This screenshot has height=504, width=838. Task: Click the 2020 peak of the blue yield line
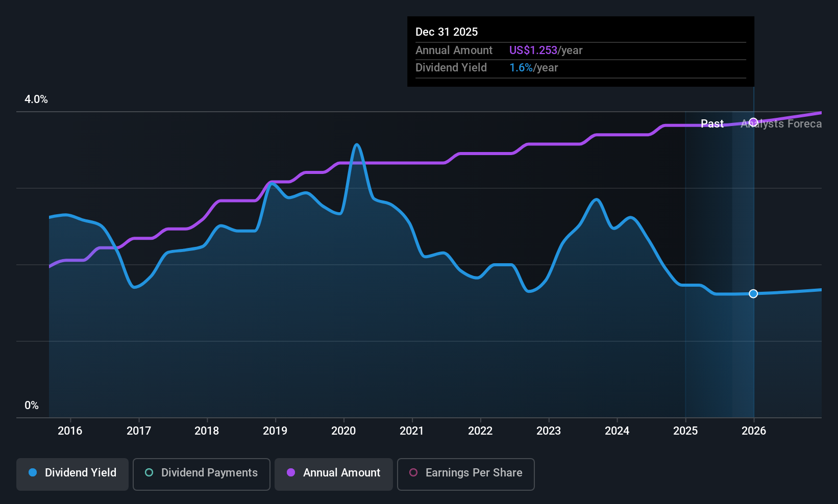point(357,145)
